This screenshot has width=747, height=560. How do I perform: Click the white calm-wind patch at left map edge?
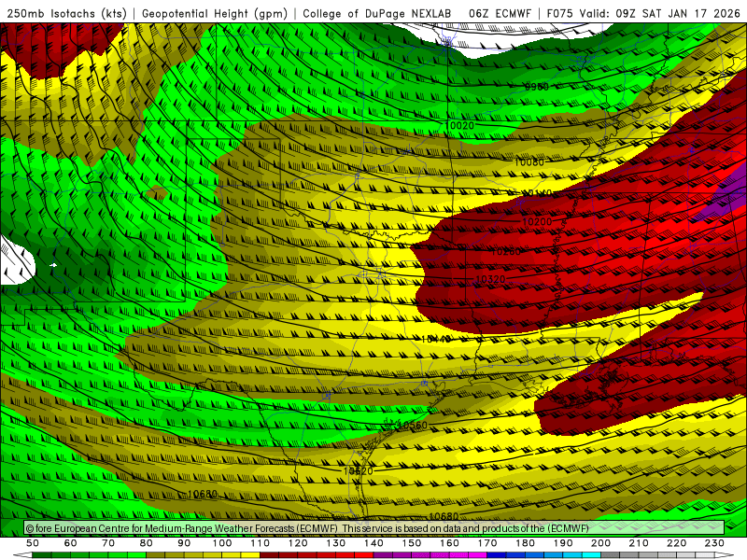pos(16,261)
